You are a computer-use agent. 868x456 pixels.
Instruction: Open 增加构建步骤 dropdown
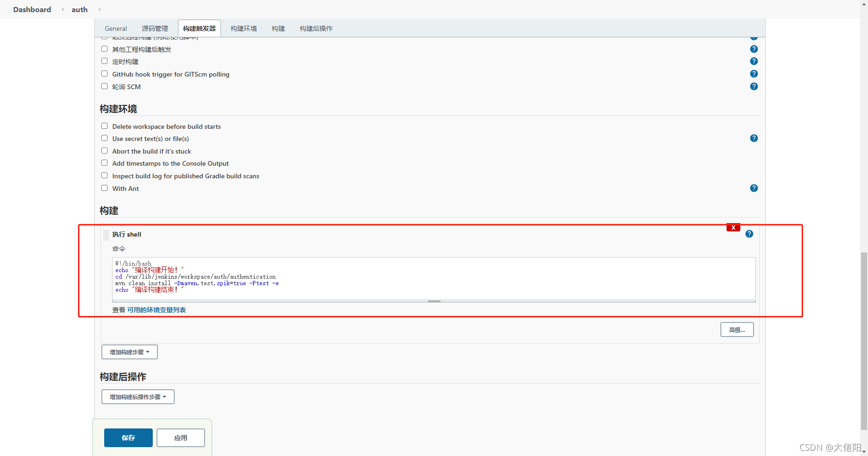point(129,352)
